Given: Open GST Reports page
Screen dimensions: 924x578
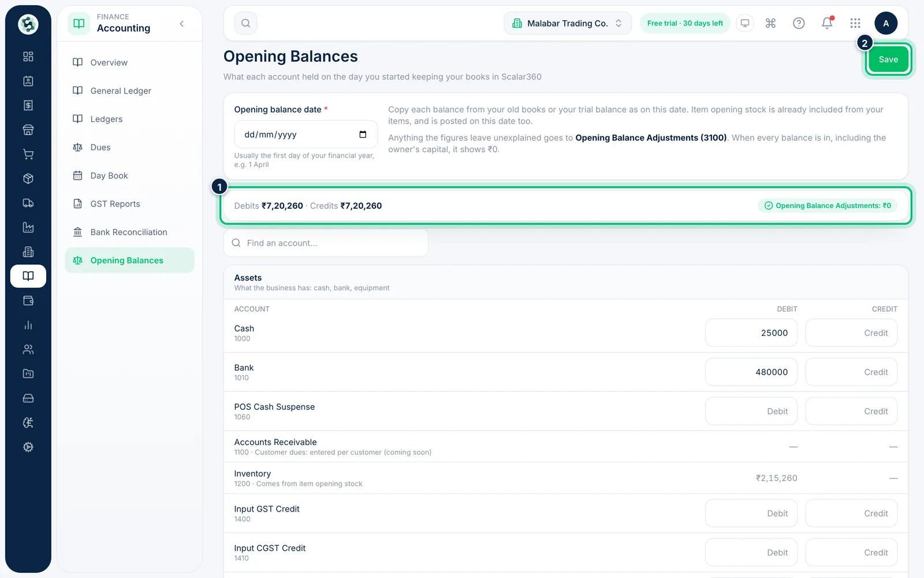Looking at the screenshot, I should pyautogui.click(x=129, y=204).
